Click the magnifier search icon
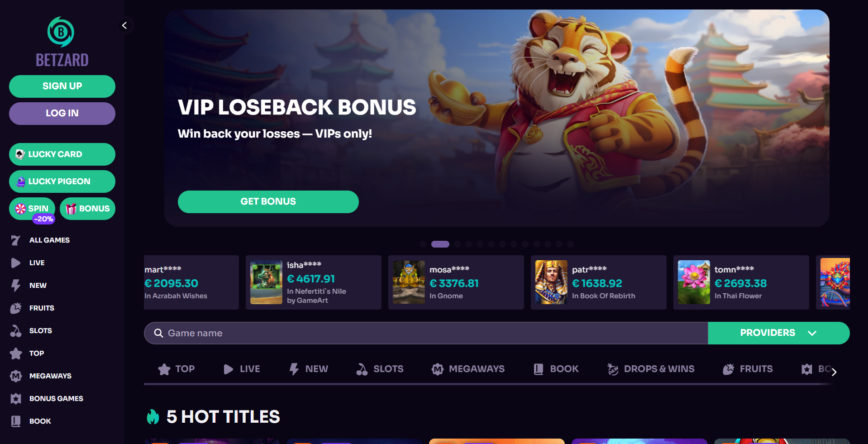This screenshot has height=444, width=868. tap(158, 333)
